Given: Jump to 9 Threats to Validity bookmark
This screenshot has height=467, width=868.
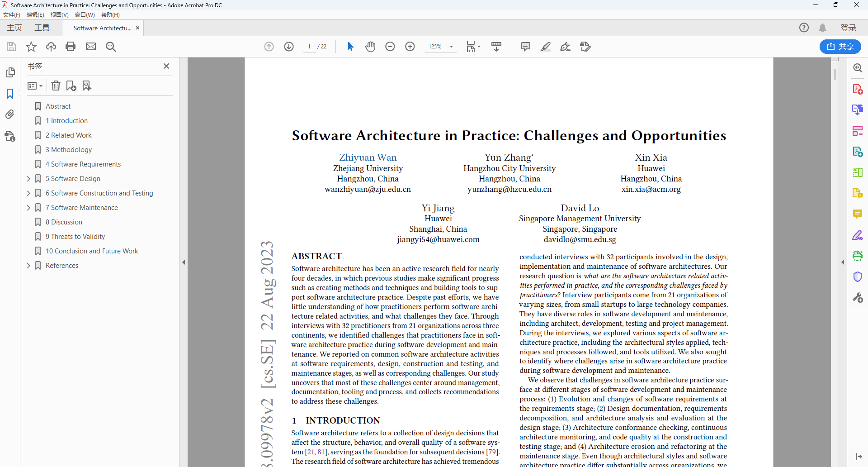Looking at the screenshot, I should [75, 237].
